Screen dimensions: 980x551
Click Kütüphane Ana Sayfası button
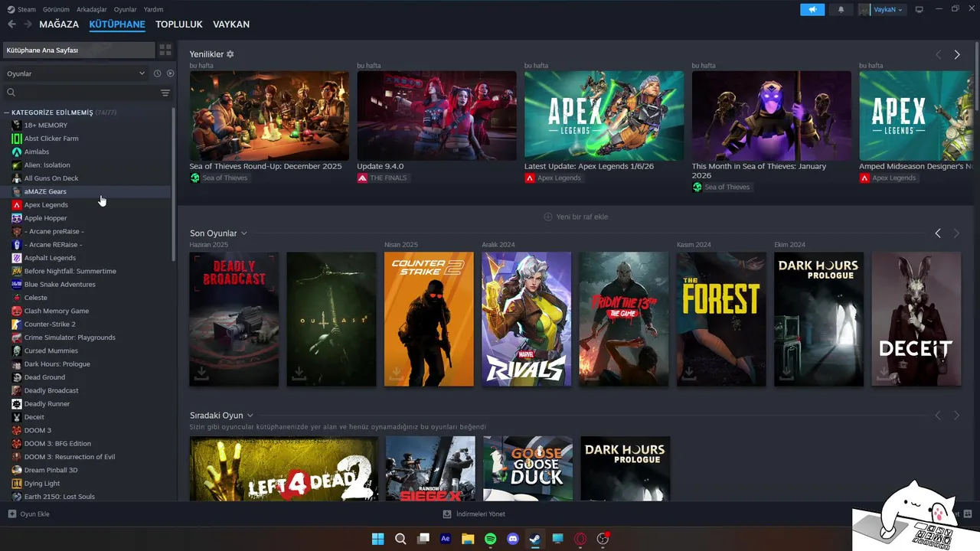tap(78, 50)
